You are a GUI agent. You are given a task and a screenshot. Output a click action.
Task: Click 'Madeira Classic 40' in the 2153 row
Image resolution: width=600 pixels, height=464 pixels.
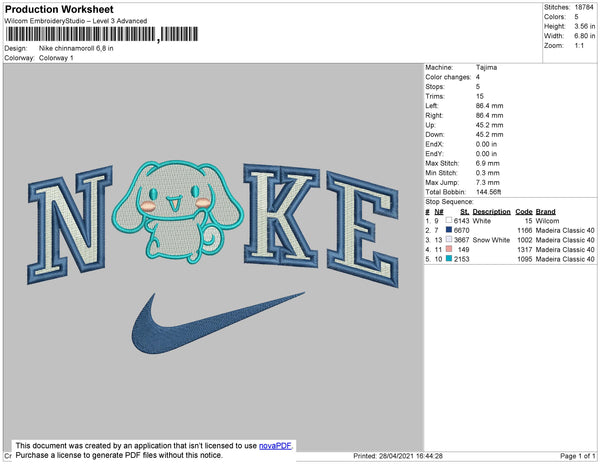click(565, 259)
